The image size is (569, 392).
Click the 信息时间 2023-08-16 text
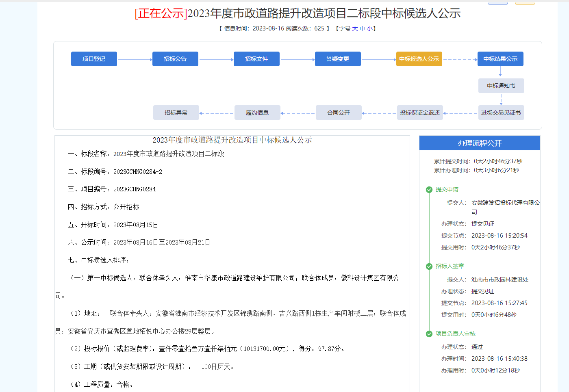254,28
